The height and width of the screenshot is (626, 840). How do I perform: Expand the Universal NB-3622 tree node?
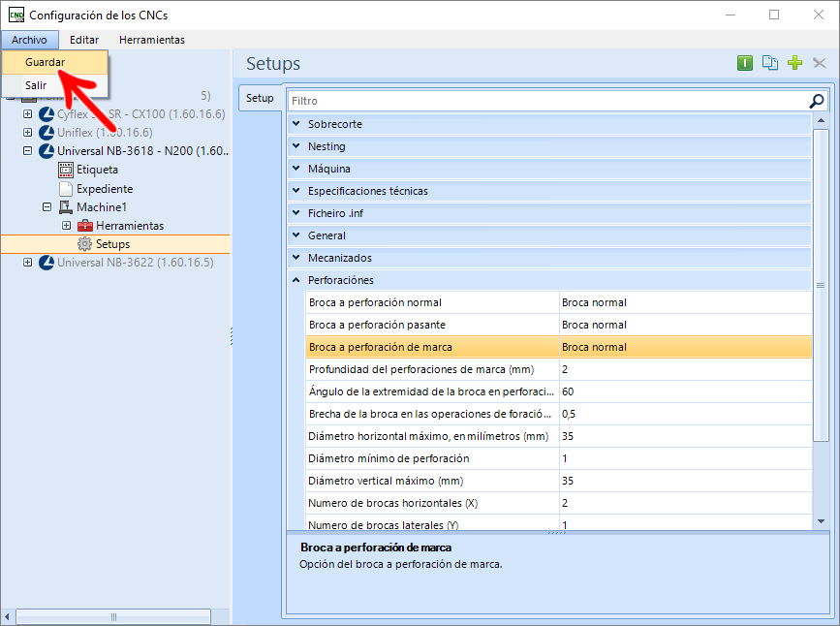click(x=27, y=263)
